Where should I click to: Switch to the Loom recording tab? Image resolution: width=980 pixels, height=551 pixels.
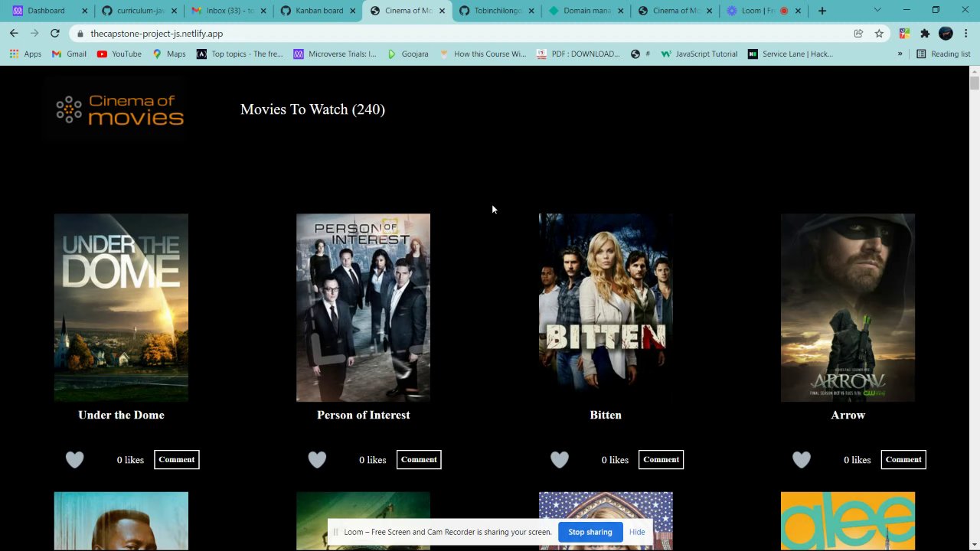coord(765,11)
